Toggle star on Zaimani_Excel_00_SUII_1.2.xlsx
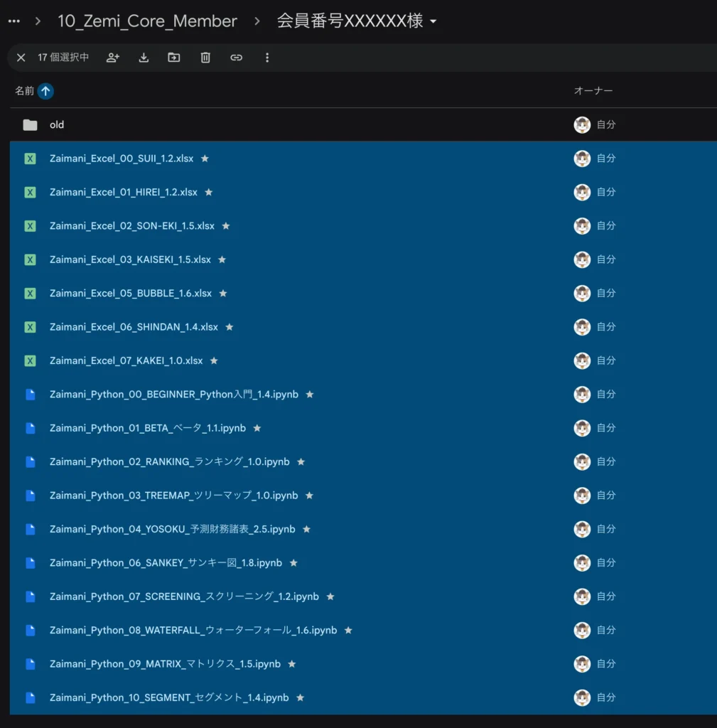This screenshot has height=728, width=717. (205, 159)
